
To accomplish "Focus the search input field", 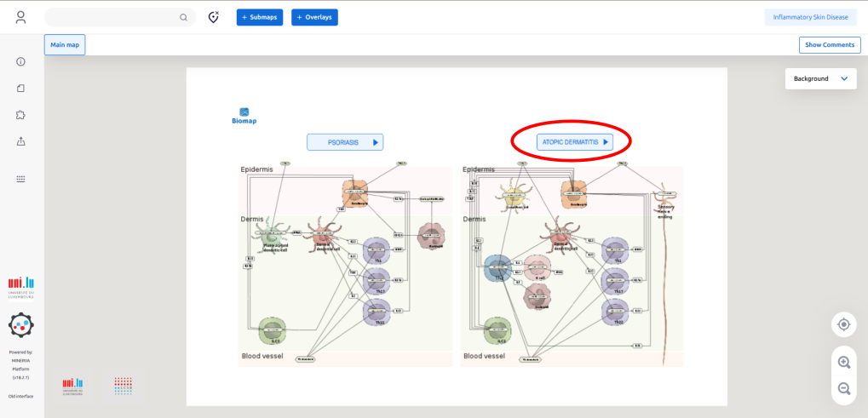I will click(111, 17).
